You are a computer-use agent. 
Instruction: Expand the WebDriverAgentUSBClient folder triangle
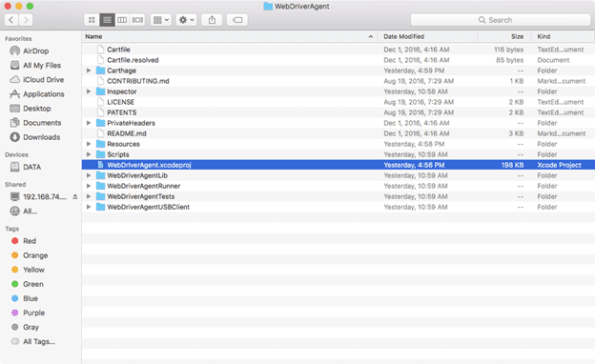(89, 207)
